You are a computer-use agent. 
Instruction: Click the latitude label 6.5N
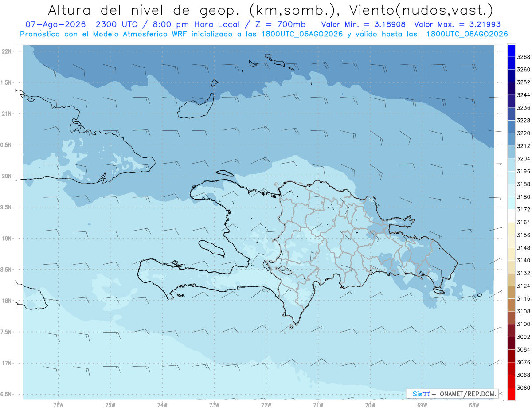[x=7, y=394]
